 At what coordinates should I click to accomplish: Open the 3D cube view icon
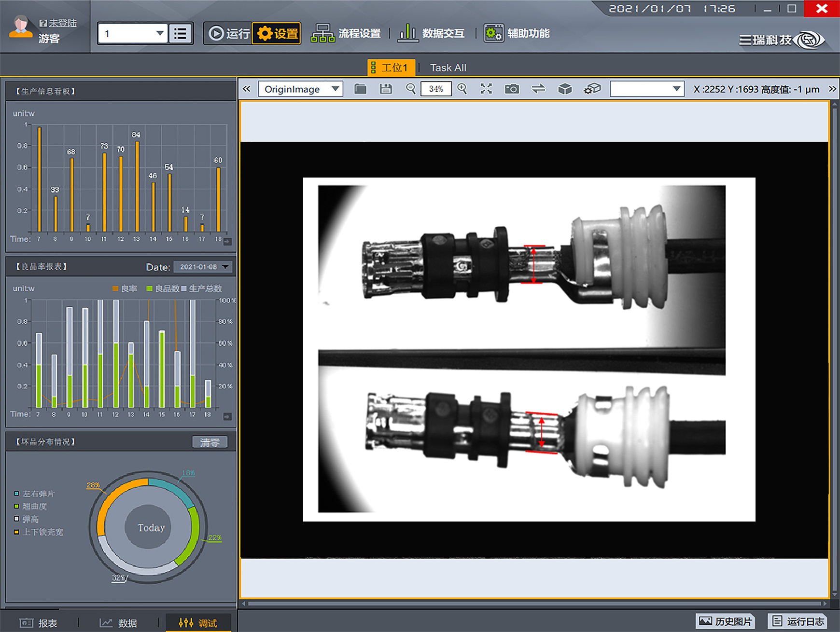pos(565,89)
